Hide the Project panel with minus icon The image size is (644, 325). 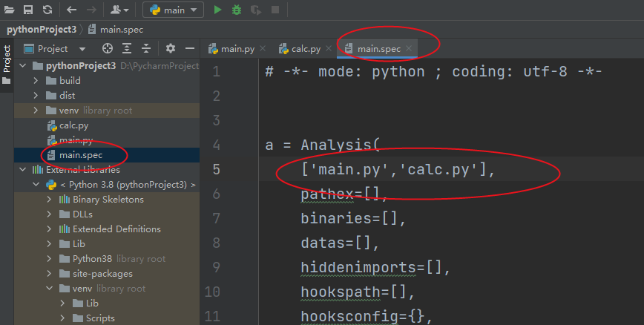point(190,48)
